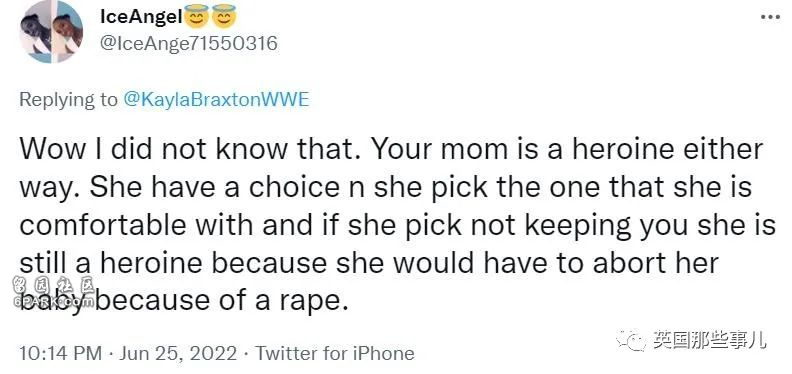
Task: Click the WeChat logo watermark icon
Action: [631, 340]
